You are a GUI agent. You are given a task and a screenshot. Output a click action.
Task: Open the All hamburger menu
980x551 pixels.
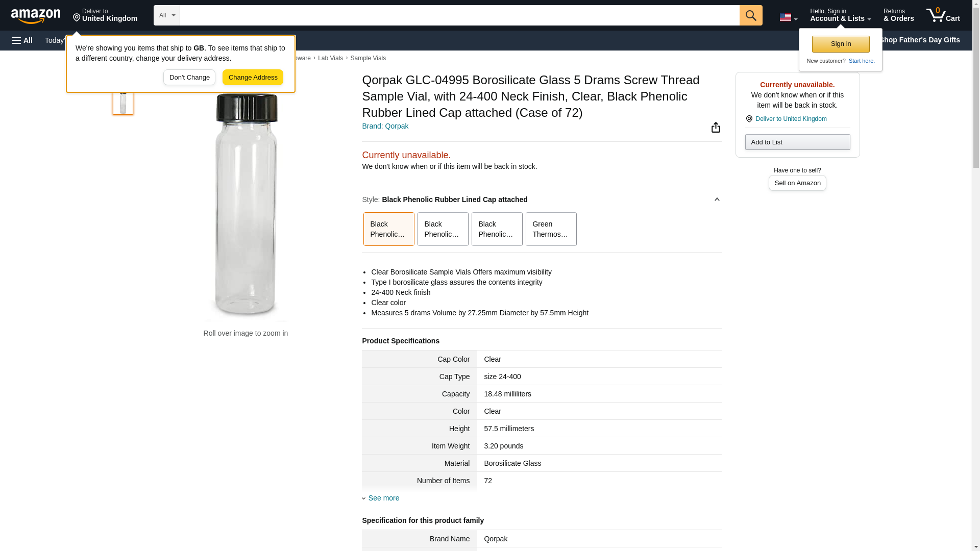click(22, 40)
